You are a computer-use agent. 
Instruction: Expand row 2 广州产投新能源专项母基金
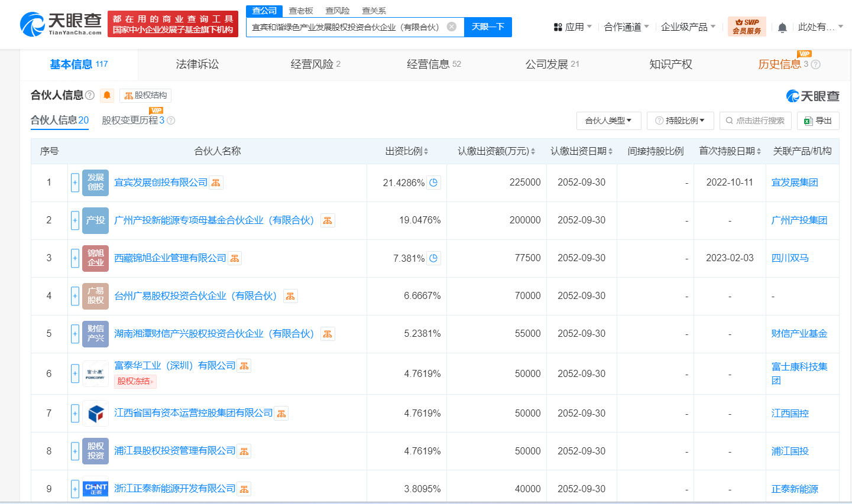coord(75,220)
